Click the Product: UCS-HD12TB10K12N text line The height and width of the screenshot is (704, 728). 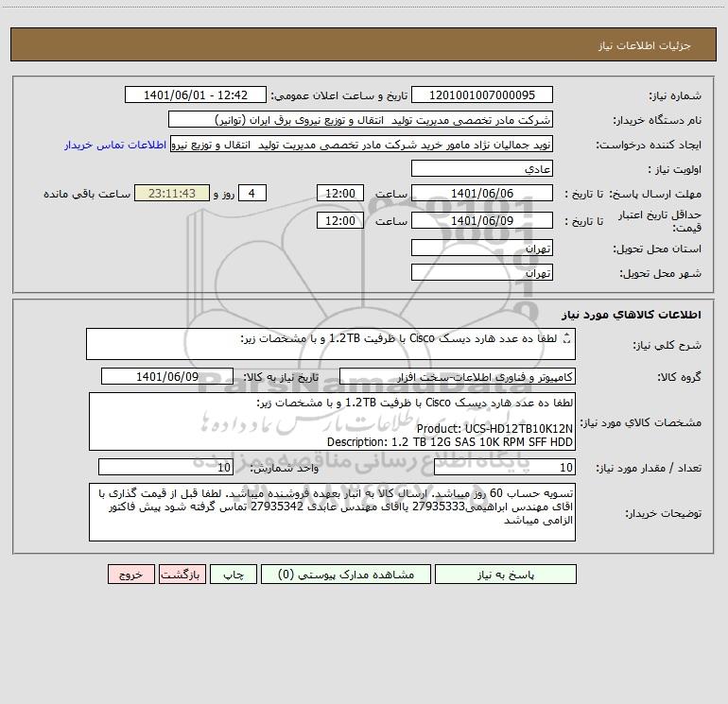click(494, 429)
